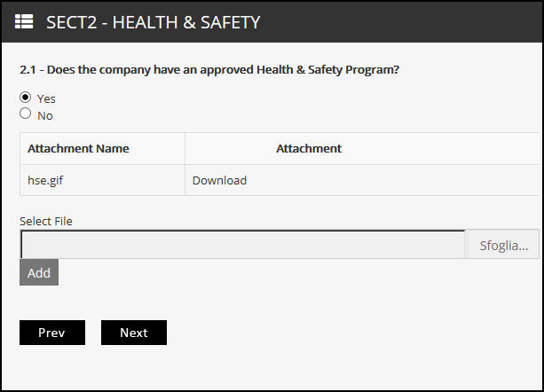Screen dimensions: 544x392
Task: Click the dark section header bar
Action: coord(272,22)
